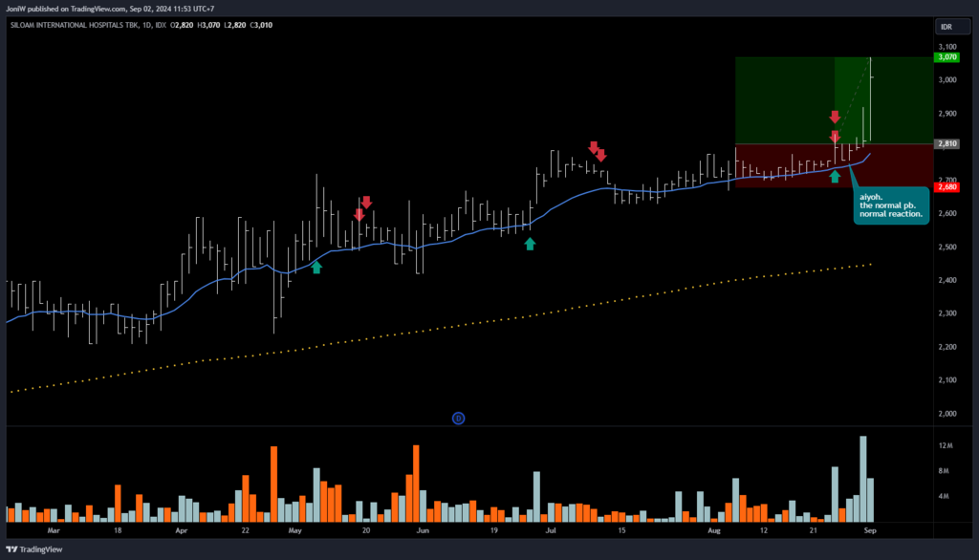Click the topmost red down arrow in late August
The height and width of the screenshot is (560, 979).
coord(835,117)
